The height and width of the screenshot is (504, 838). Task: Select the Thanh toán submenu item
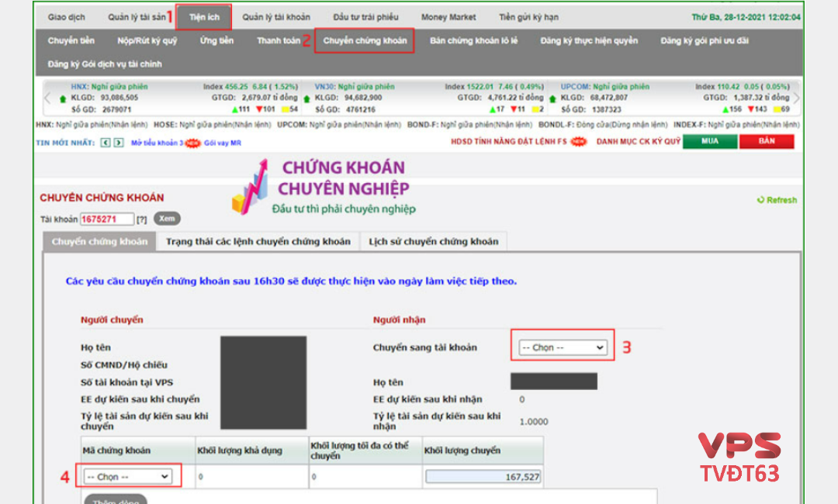coord(279,40)
